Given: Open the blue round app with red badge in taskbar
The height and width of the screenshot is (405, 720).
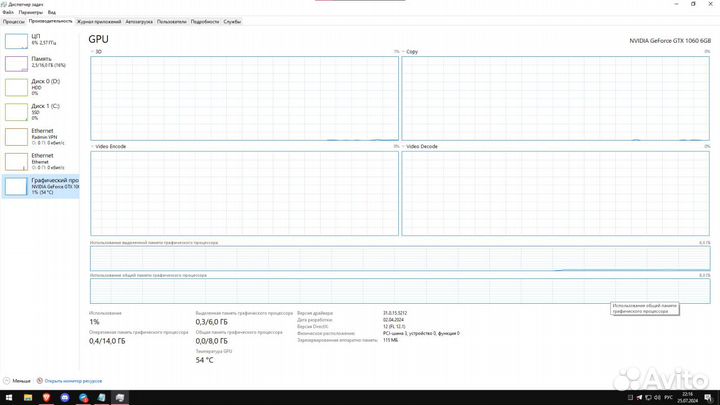Looking at the screenshot, I should [x=83, y=398].
